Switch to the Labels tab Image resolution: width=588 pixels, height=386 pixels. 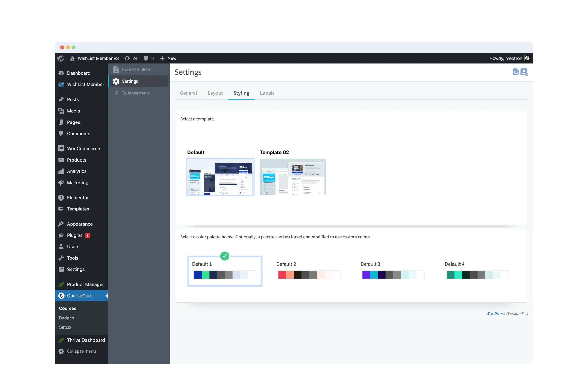click(x=267, y=93)
